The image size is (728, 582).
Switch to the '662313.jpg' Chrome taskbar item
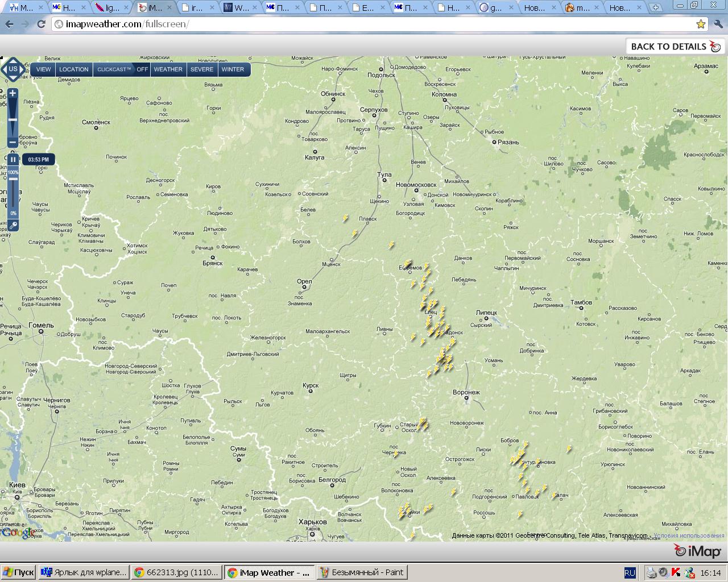tap(176, 572)
